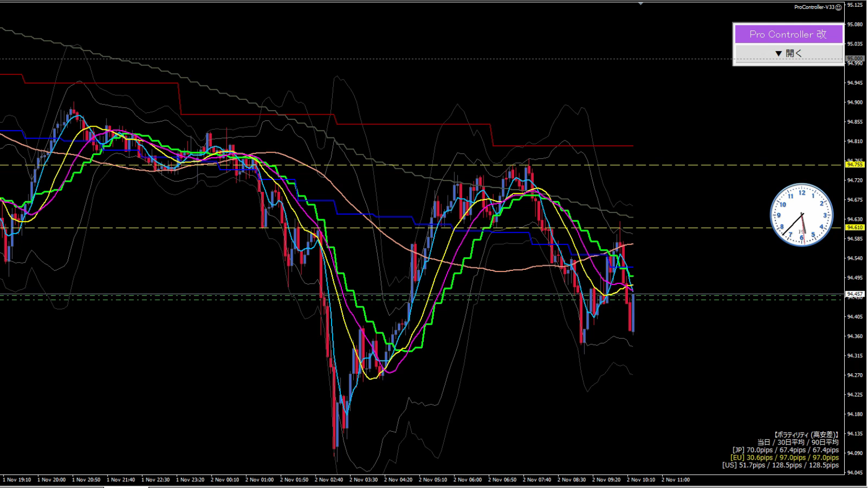The height and width of the screenshot is (488, 868).
Task: Click the 94.360 price scale label
Action: [855, 336]
